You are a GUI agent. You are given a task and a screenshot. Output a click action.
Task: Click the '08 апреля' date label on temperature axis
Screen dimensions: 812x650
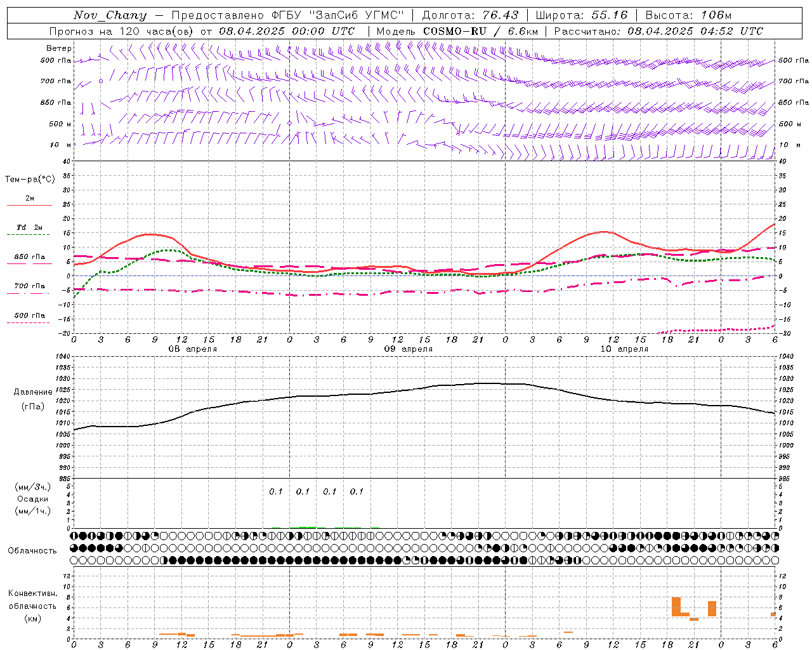click(193, 349)
